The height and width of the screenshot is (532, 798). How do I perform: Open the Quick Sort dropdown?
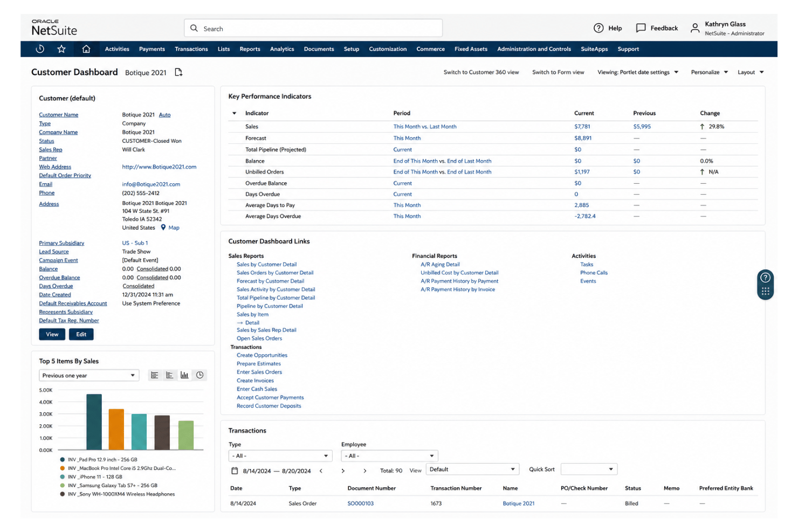point(589,469)
